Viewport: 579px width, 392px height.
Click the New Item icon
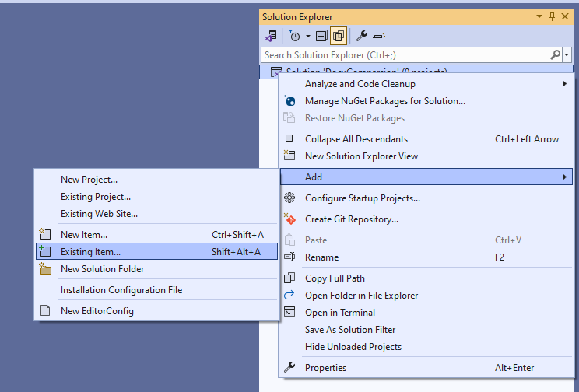click(45, 233)
